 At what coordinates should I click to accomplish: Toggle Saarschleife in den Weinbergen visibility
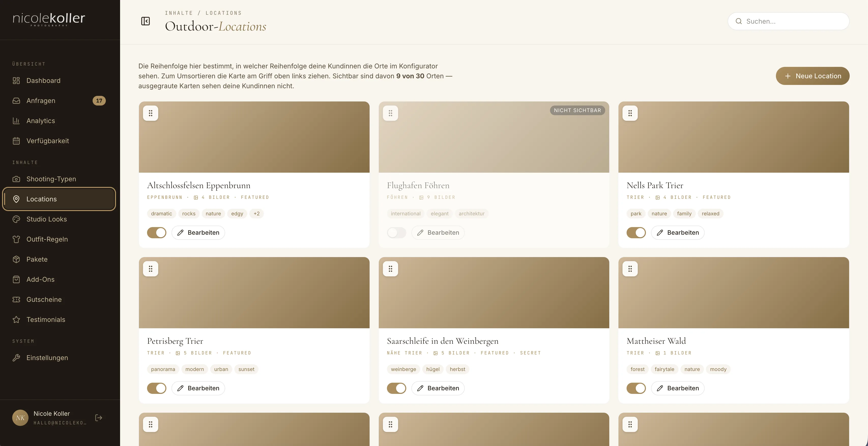(x=397, y=388)
